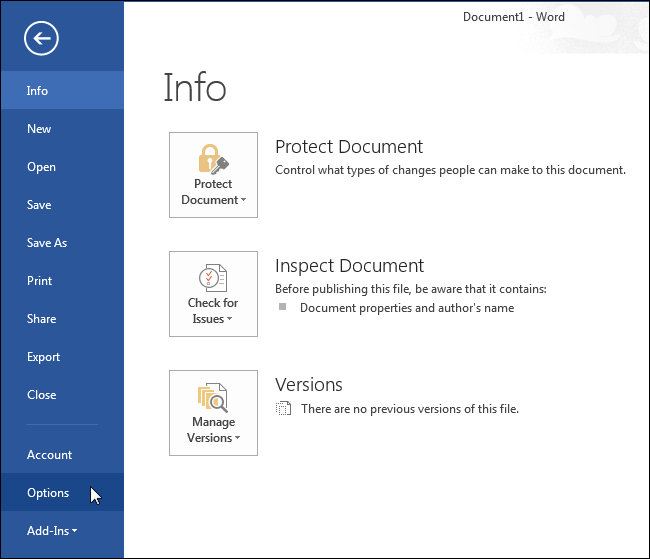650x559 pixels.
Task: Select Export in the sidebar
Action: (x=62, y=357)
